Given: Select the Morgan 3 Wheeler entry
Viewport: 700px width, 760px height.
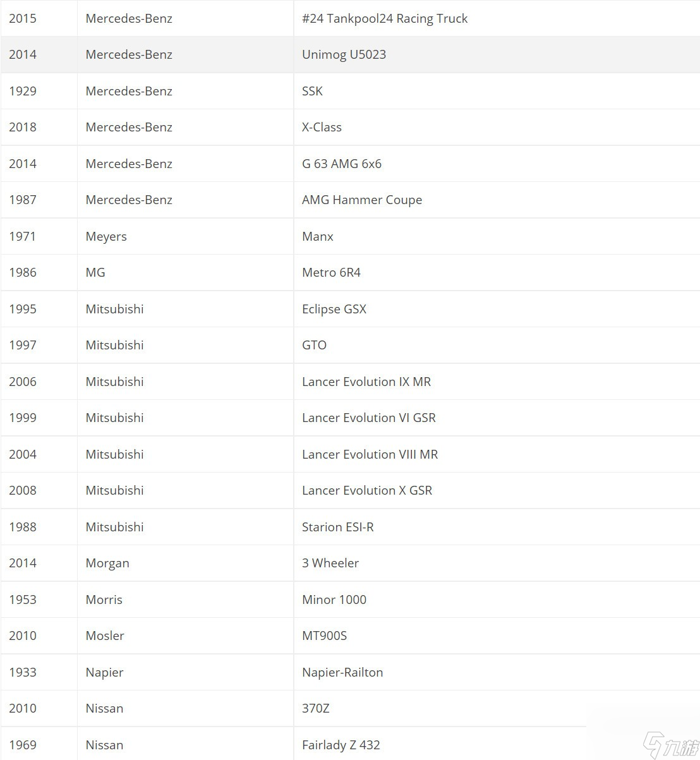Looking at the screenshot, I should pos(497,563).
